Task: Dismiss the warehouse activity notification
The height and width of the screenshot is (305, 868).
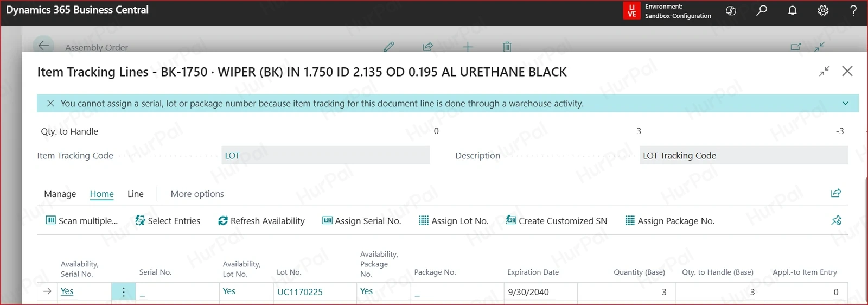Action: (50, 103)
